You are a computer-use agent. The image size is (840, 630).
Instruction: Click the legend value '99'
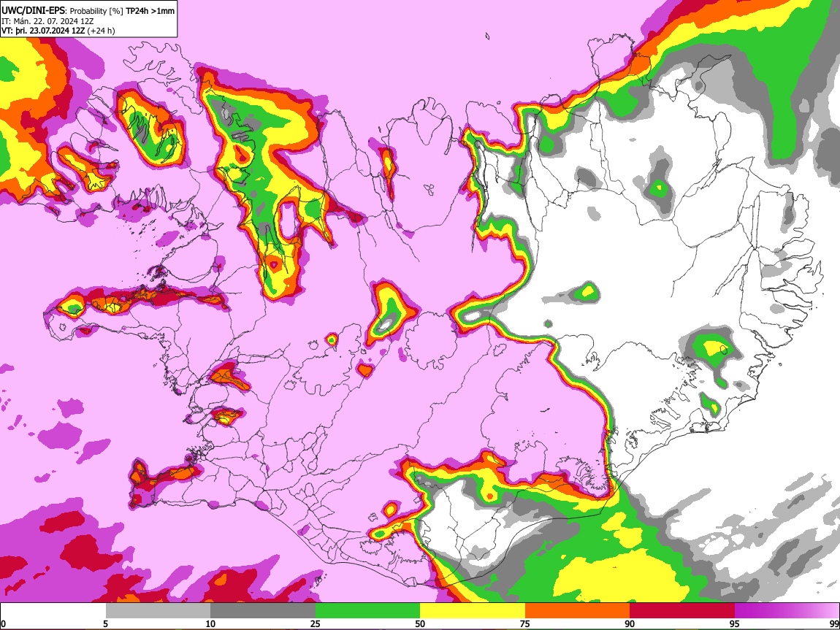(x=833, y=623)
